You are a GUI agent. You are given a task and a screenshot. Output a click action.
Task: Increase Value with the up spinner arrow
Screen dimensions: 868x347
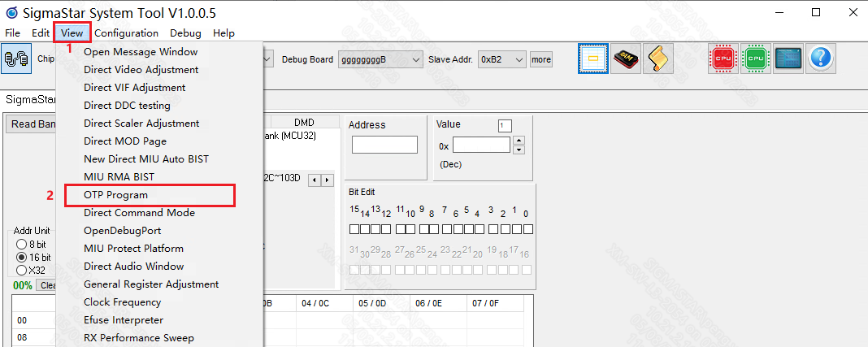[519, 141]
